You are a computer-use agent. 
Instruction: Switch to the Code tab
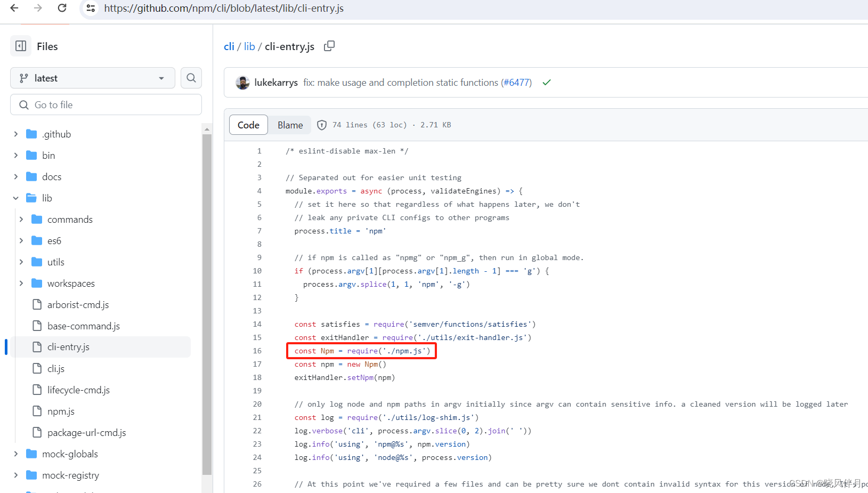pyautogui.click(x=248, y=125)
